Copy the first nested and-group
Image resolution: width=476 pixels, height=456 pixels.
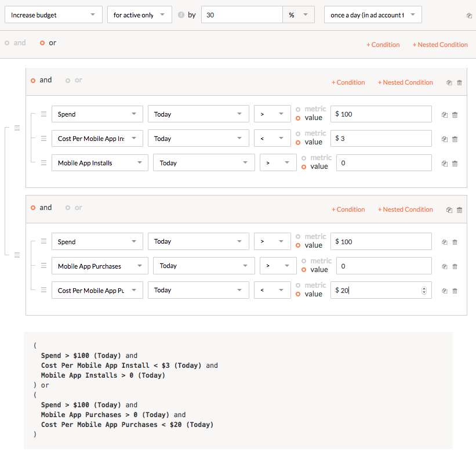(x=449, y=82)
